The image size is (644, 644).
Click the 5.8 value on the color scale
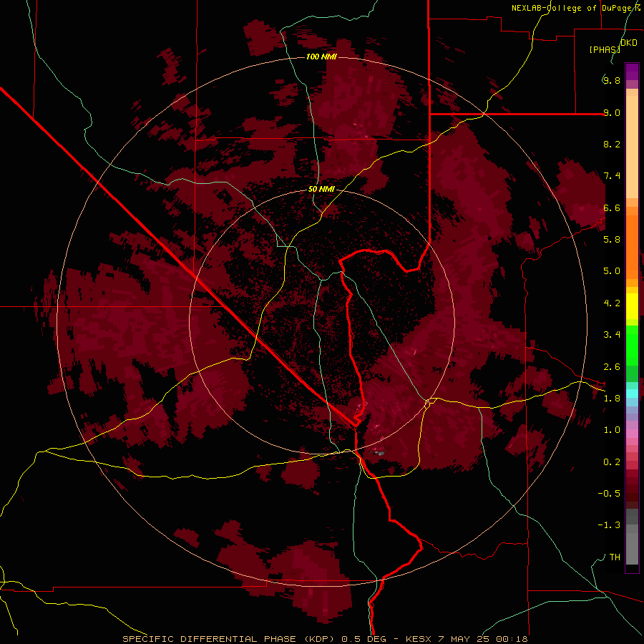tap(612, 240)
